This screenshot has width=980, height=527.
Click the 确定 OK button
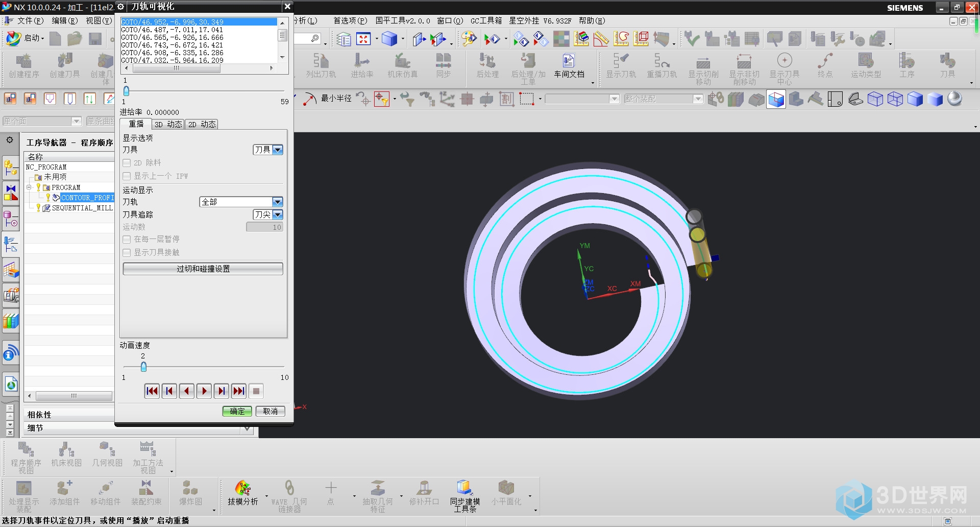[237, 411]
